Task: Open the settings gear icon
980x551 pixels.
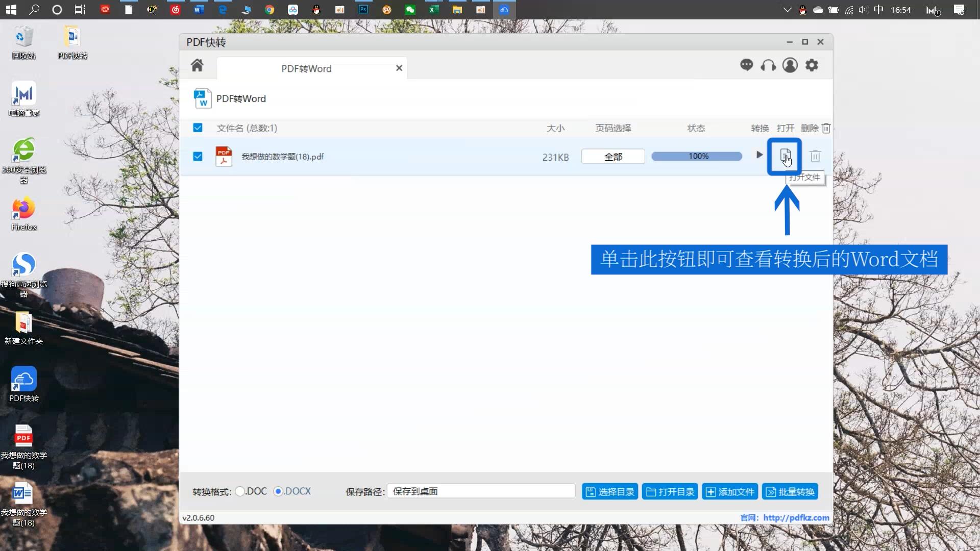Action: 812,65
